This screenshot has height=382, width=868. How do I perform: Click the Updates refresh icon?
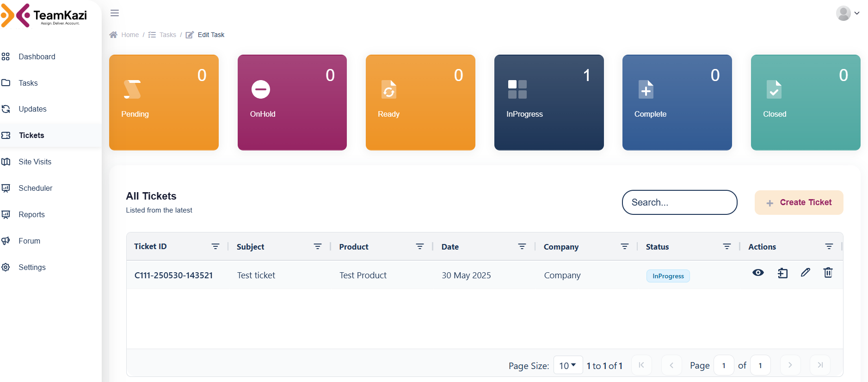click(x=6, y=109)
